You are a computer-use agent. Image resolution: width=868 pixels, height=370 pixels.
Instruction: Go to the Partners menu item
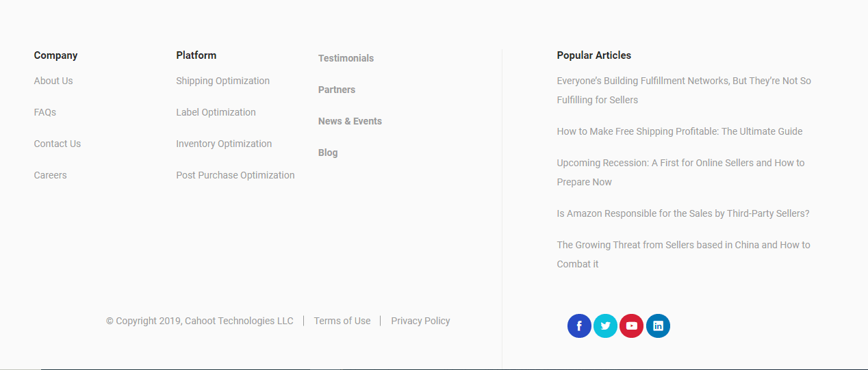point(337,90)
